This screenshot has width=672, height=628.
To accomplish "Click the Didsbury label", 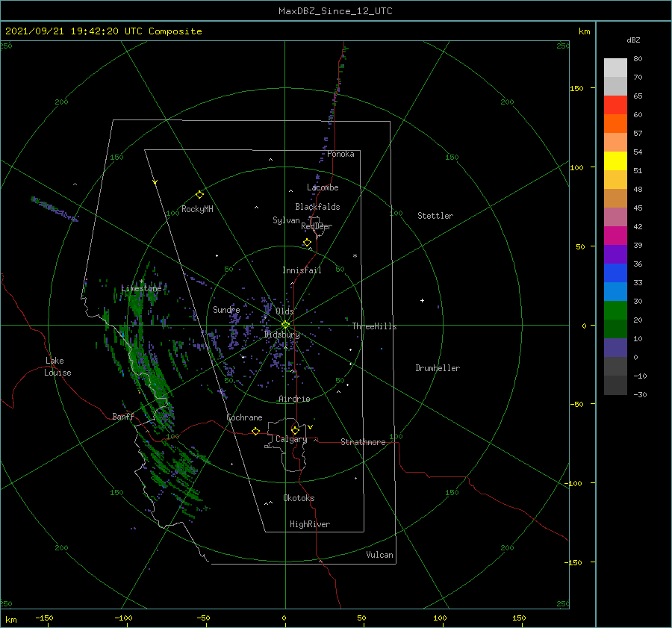I will tap(282, 335).
